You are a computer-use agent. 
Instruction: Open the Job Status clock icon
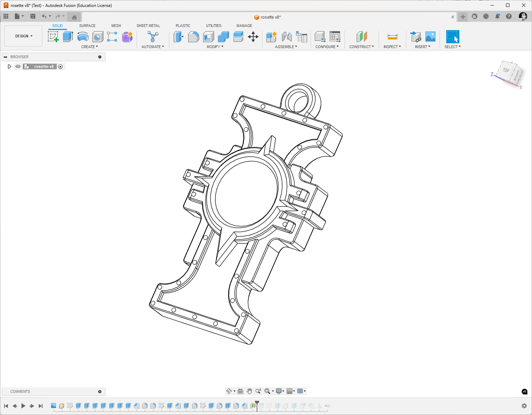click(x=486, y=16)
